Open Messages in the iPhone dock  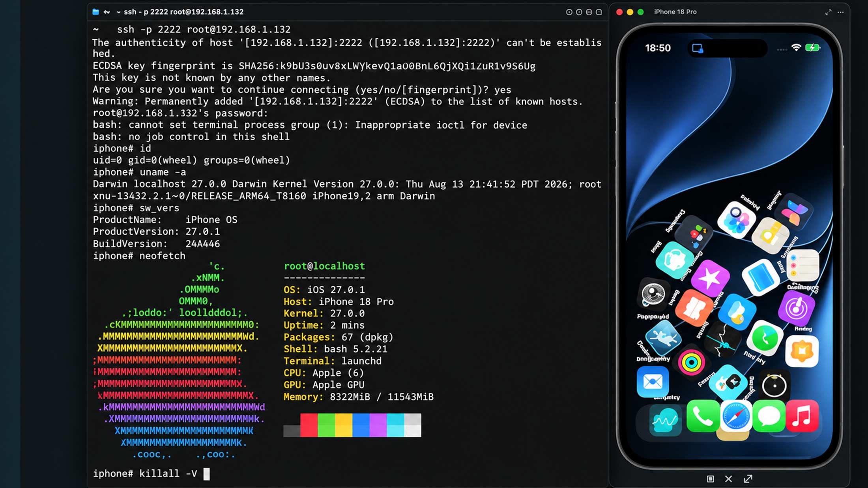coord(769,416)
